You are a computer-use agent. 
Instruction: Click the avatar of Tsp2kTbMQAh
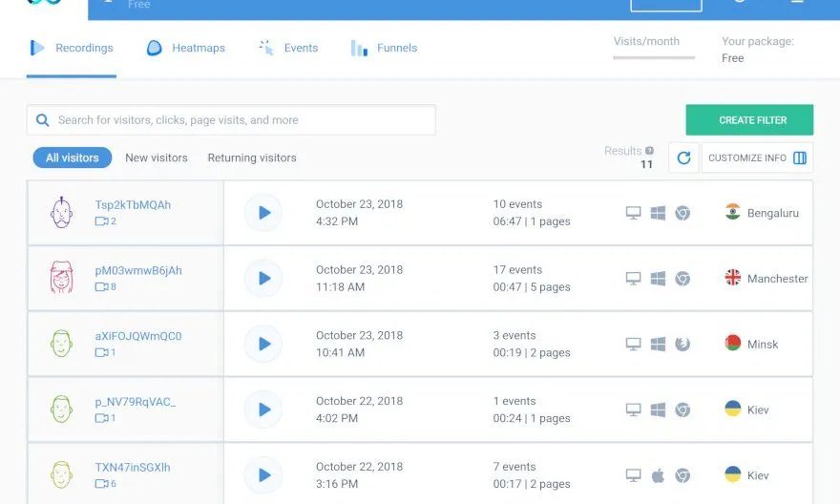[x=62, y=213]
